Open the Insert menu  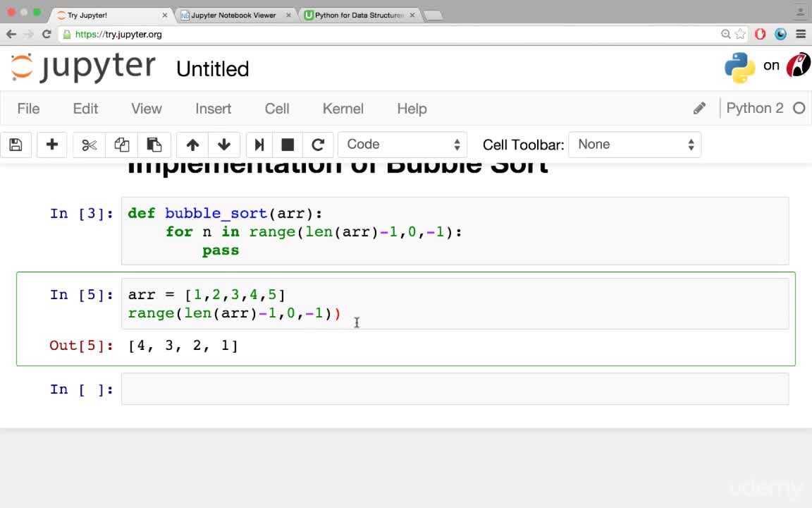(x=213, y=109)
